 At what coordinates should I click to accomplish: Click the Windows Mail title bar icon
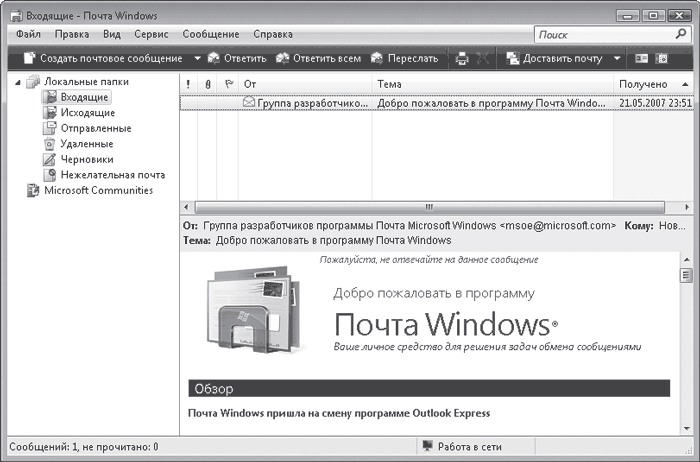tap(16, 16)
